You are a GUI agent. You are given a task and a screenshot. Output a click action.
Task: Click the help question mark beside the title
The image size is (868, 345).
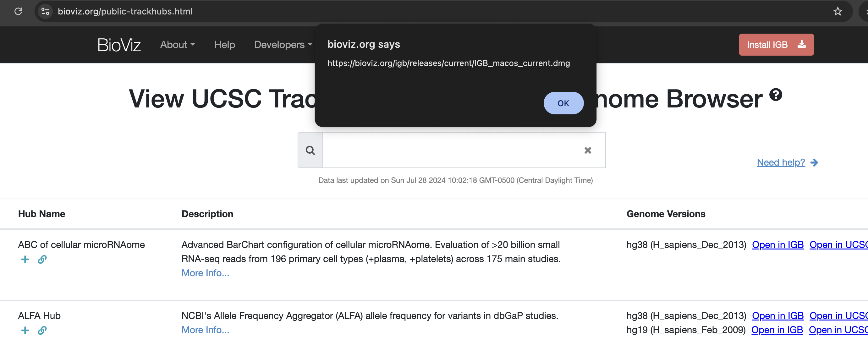[776, 94]
